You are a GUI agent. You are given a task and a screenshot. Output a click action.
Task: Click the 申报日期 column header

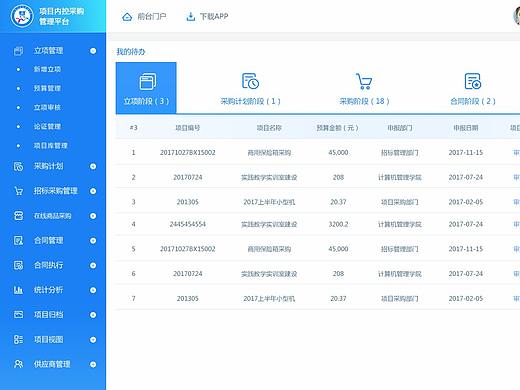click(x=466, y=128)
